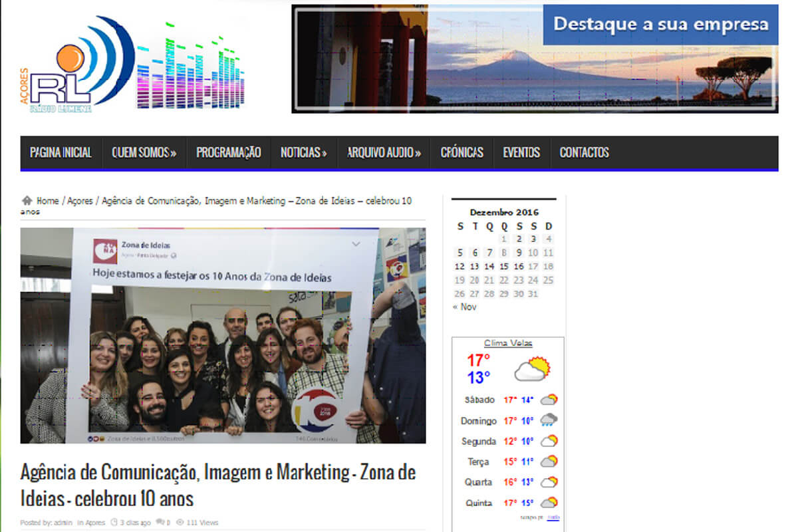Viewport: 798px width, 532px height.
Task: Click the comments bubble icon below the title
Action: click(x=160, y=523)
